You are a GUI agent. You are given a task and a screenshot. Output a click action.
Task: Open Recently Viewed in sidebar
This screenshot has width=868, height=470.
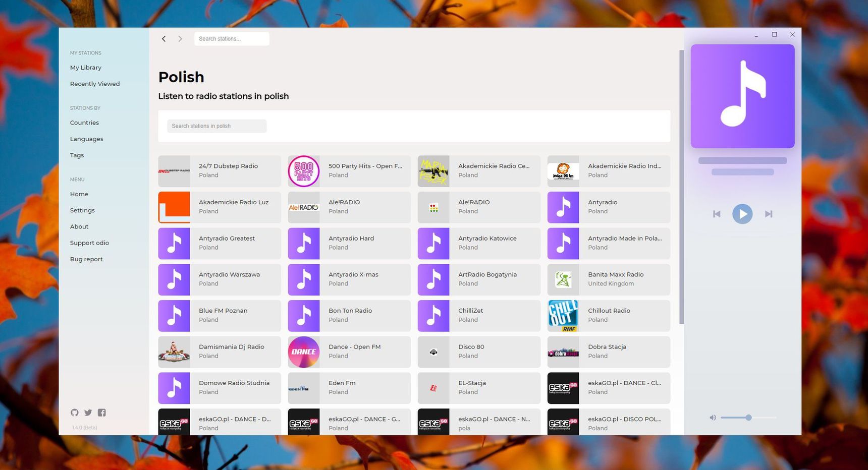(95, 84)
